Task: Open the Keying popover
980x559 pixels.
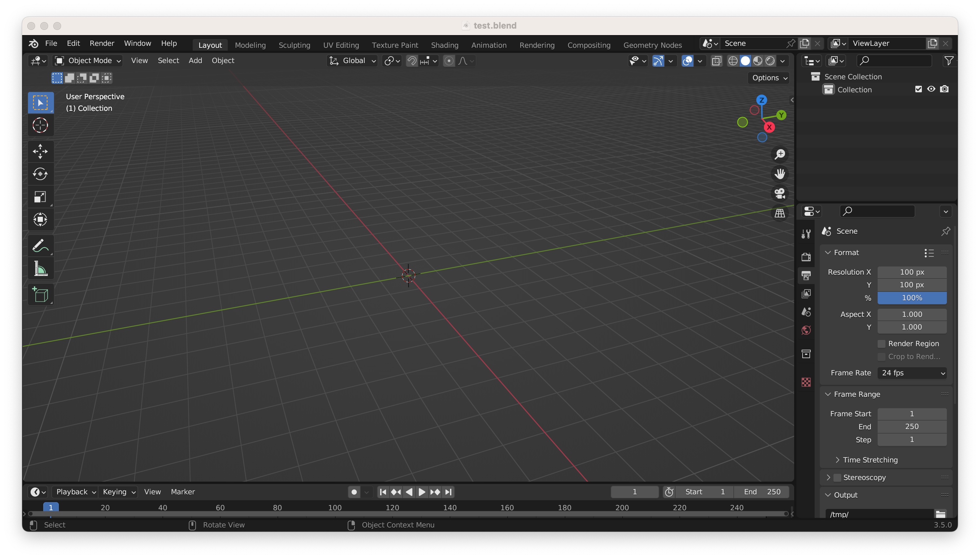Action: coord(119,492)
